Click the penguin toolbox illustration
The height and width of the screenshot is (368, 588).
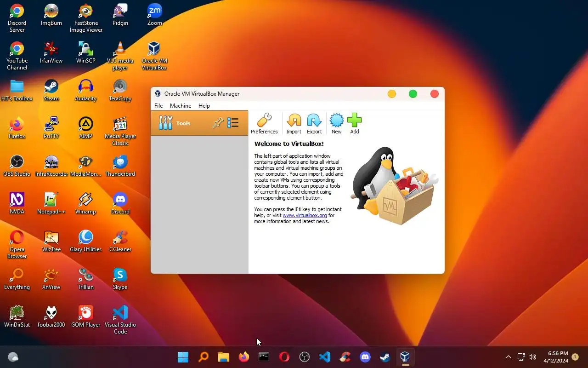pos(394,186)
